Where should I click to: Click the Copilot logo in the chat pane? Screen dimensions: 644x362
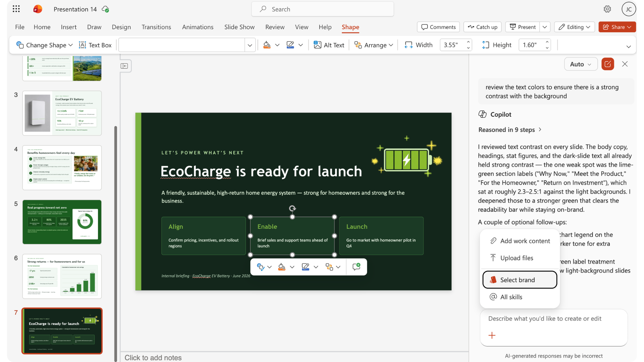(482, 114)
